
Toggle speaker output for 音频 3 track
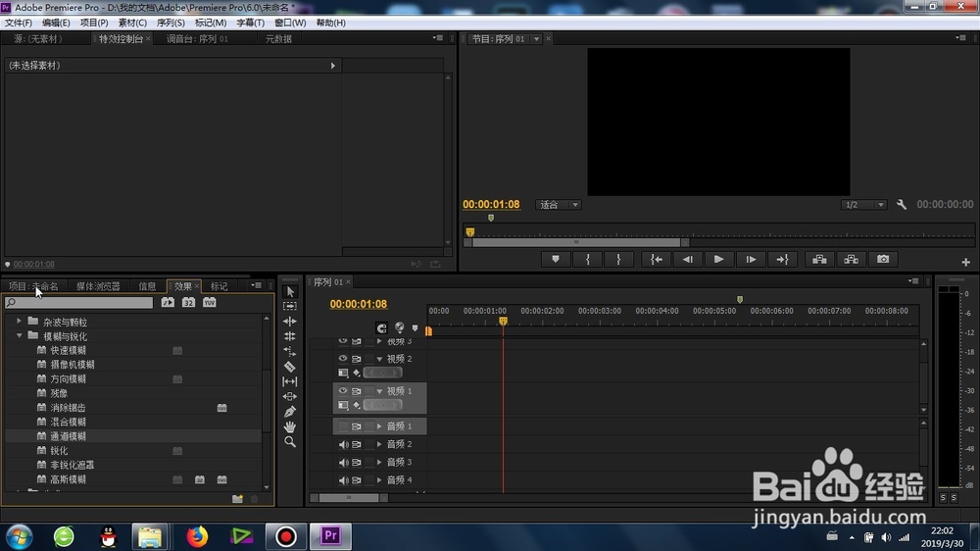click(x=343, y=462)
